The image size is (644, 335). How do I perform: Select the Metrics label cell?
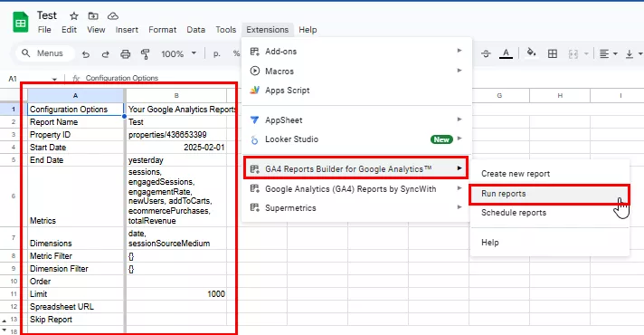pos(76,196)
